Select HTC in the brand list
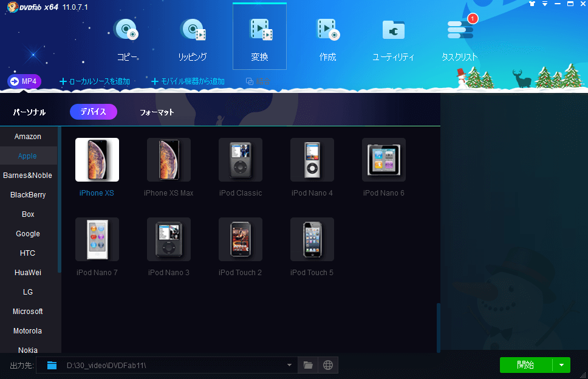Viewport: 588px width, 379px height. tap(28, 253)
